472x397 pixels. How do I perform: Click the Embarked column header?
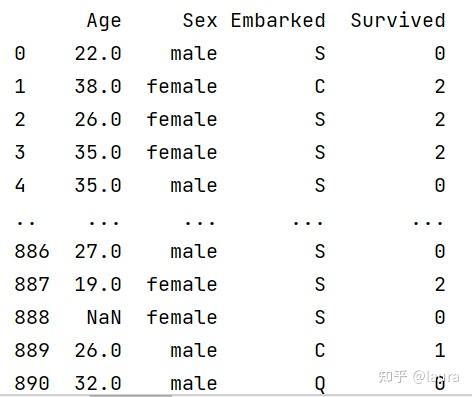(x=278, y=20)
